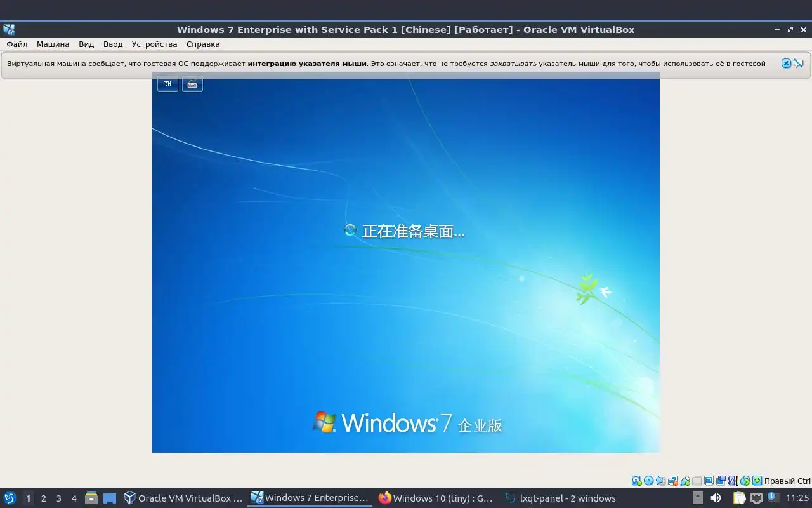812x508 pixels.
Task: Open the Справка menu
Action: [x=203, y=44]
